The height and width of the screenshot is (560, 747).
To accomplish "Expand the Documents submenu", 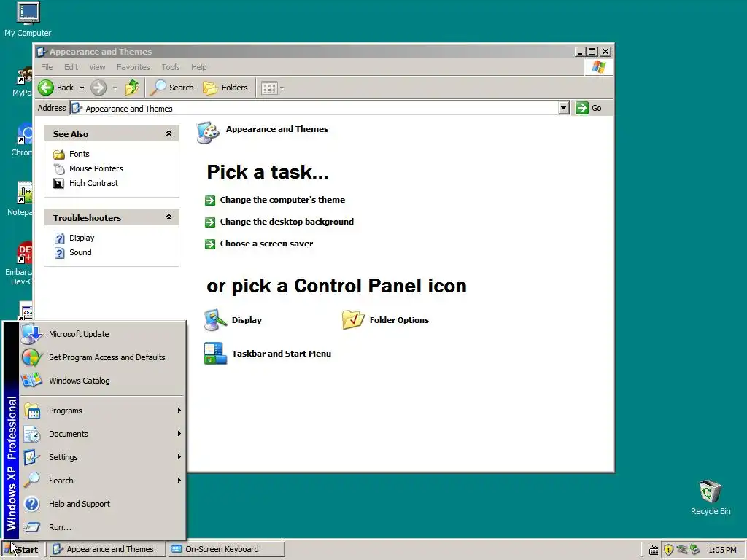I will (x=102, y=434).
